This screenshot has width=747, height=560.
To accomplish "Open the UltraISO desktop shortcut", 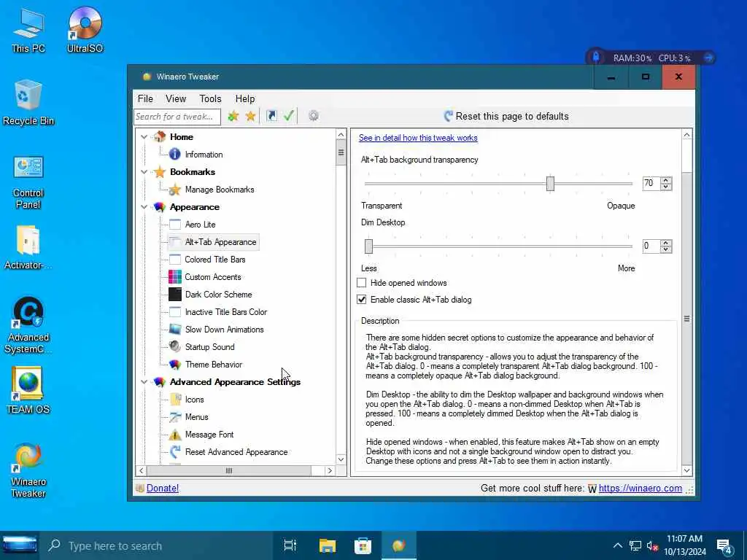I will click(85, 29).
